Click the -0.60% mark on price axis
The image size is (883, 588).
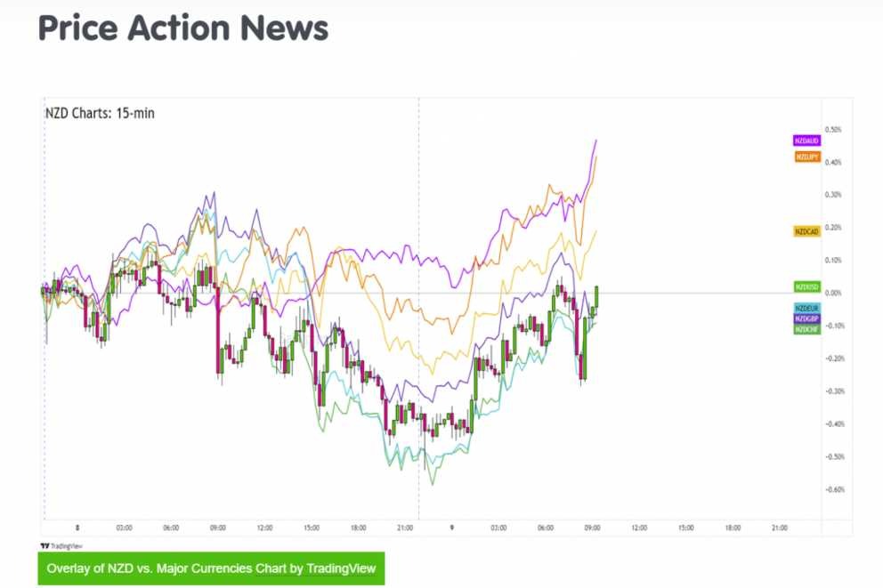point(833,489)
